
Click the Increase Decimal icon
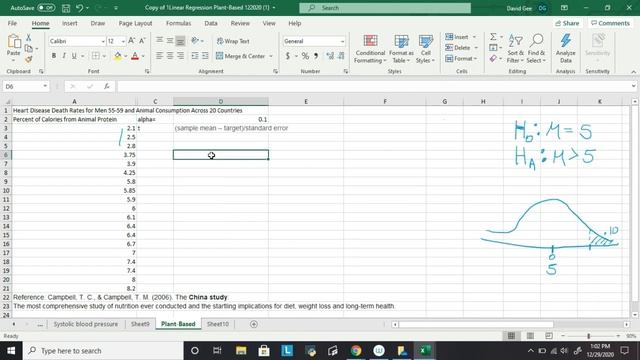click(330, 56)
